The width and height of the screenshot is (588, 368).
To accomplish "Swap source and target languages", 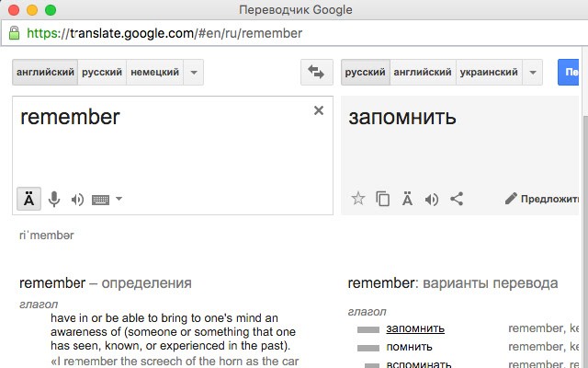I will tap(317, 73).
